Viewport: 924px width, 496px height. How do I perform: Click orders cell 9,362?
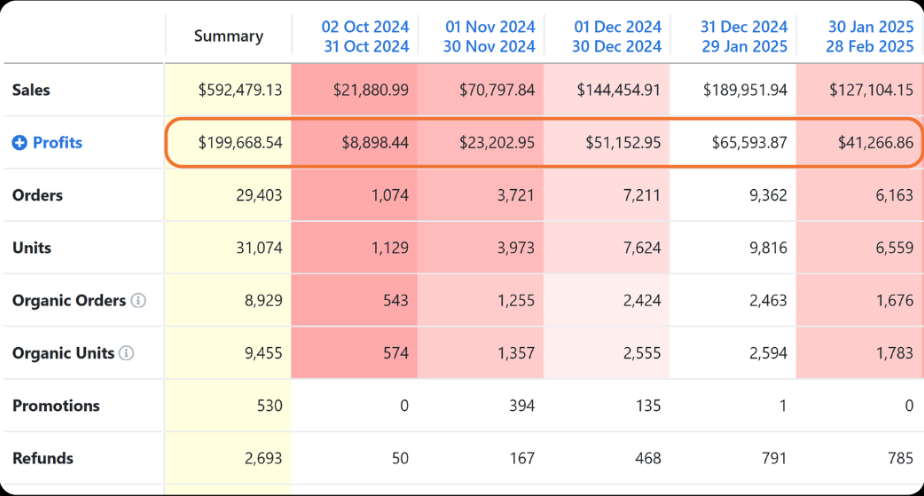(x=768, y=195)
